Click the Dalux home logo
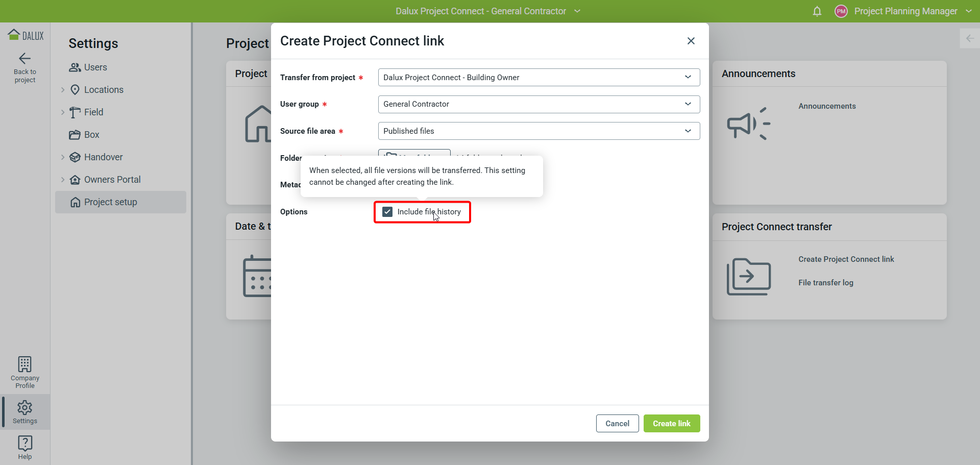 tap(25, 35)
